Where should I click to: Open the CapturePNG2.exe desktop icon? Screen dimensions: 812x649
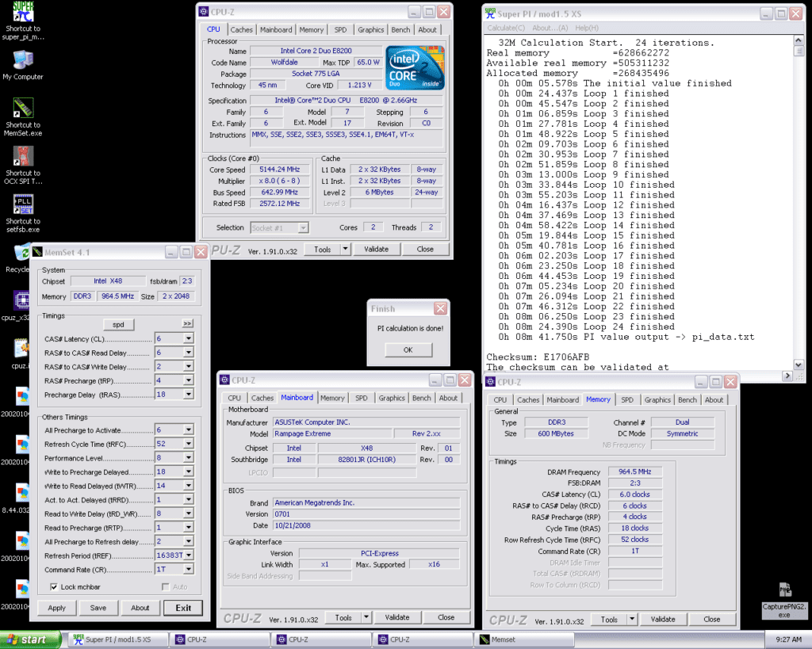coord(785,590)
